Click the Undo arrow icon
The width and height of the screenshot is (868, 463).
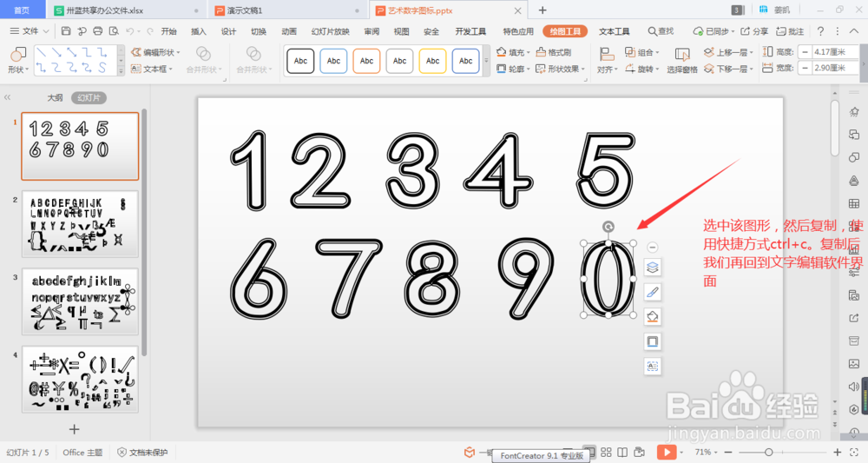click(130, 31)
